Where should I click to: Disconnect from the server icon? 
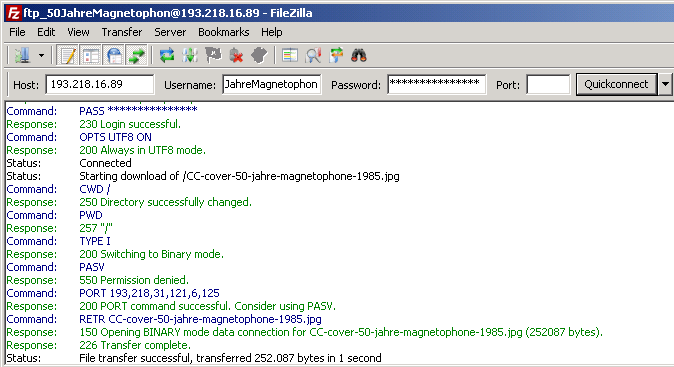pos(236,55)
